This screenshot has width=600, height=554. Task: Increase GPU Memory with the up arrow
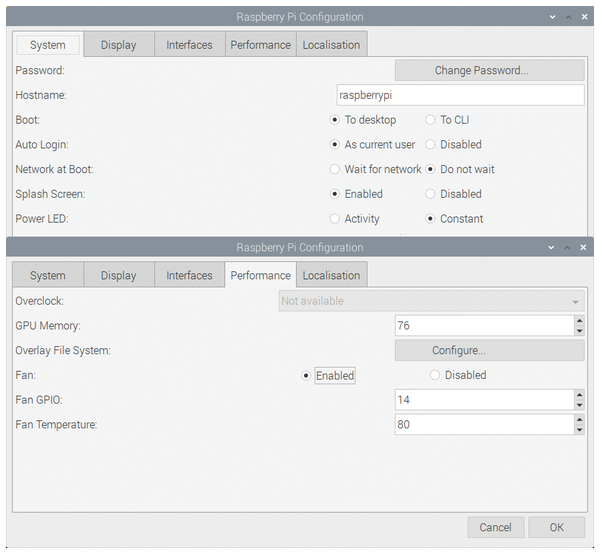point(579,321)
